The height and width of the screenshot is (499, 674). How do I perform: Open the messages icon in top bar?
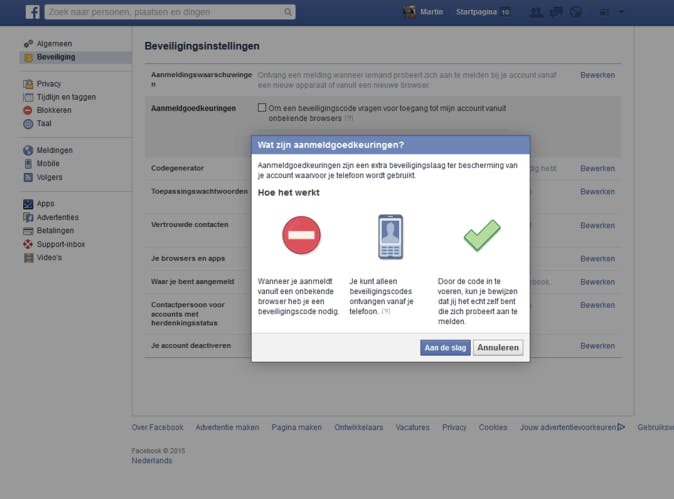[556, 12]
